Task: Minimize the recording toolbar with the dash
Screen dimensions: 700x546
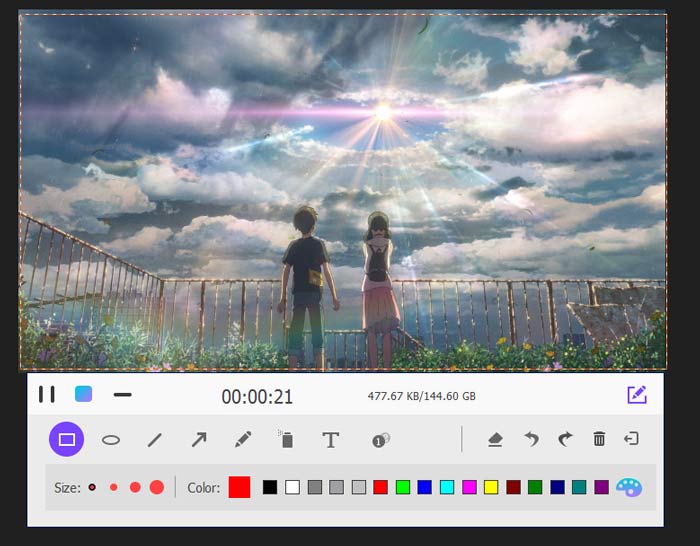Action: [122, 394]
